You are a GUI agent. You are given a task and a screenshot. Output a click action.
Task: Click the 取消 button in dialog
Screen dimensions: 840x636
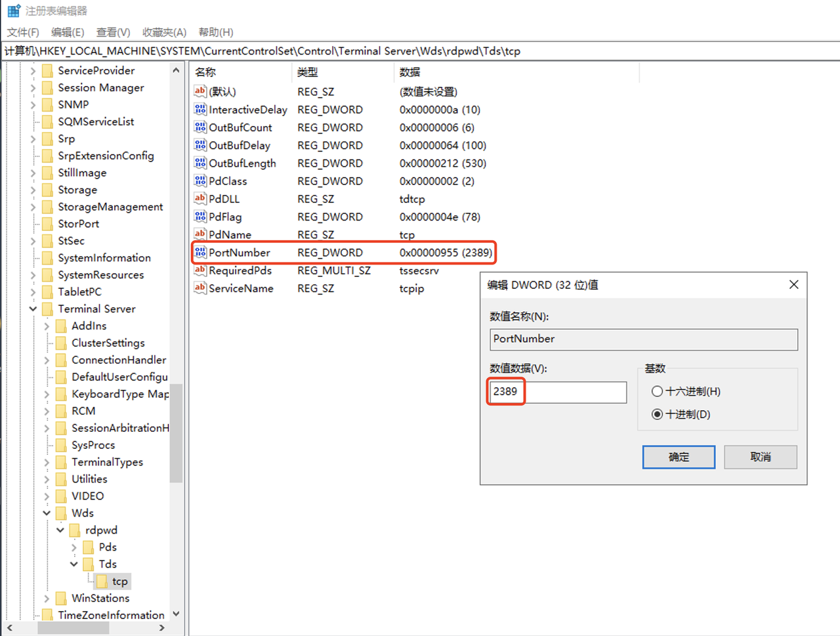pyautogui.click(x=760, y=457)
